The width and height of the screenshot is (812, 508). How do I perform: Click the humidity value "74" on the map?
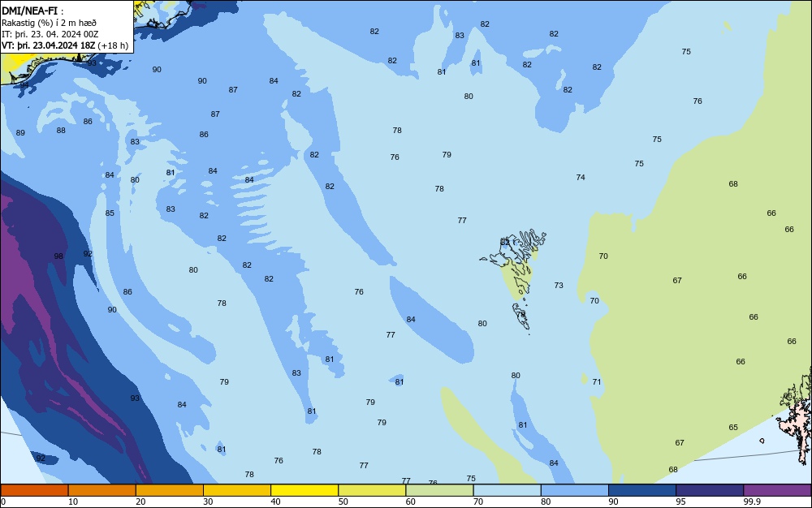point(581,178)
